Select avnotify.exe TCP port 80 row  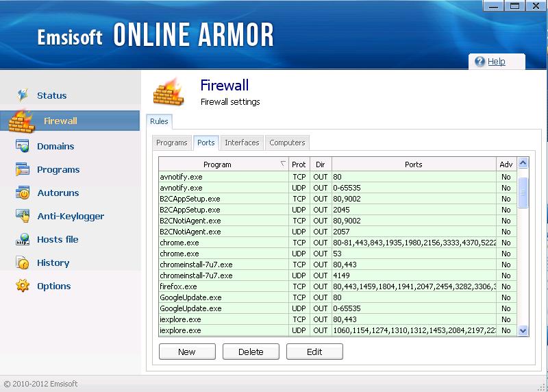338,177
